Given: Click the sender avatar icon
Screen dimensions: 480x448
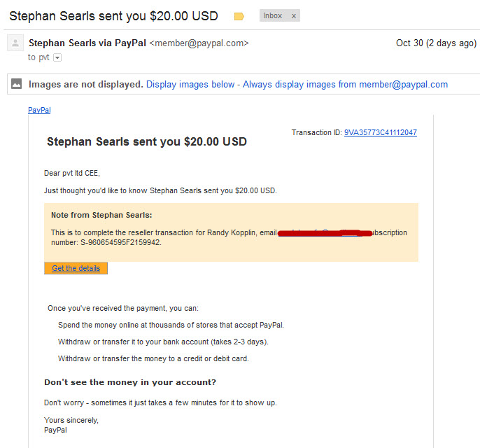Looking at the screenshot, I should click(15, 43).
